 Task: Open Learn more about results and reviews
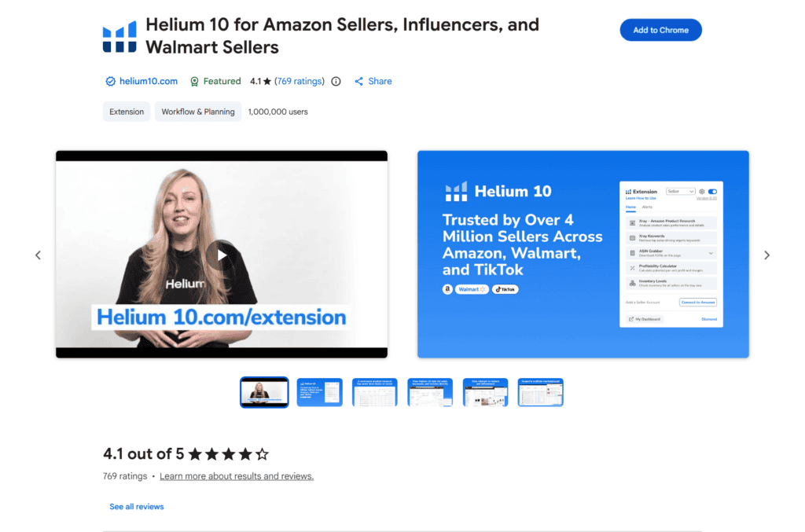click(237, 476)
